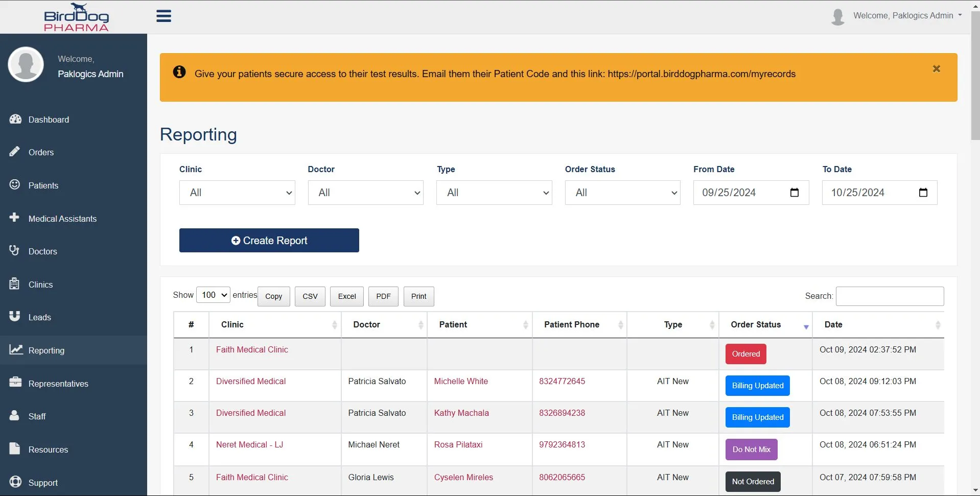Click the Support lifebuoy icon

(x=15, y=482)
